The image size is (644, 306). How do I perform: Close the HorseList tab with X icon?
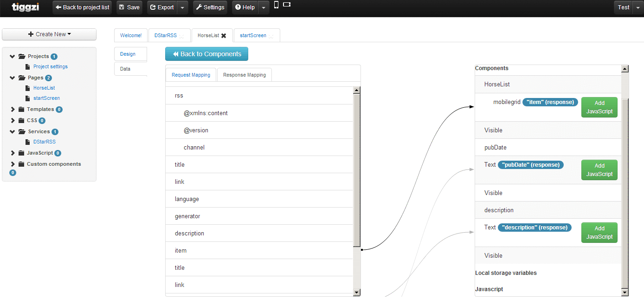pyautogui.click(x=224, y=36)
